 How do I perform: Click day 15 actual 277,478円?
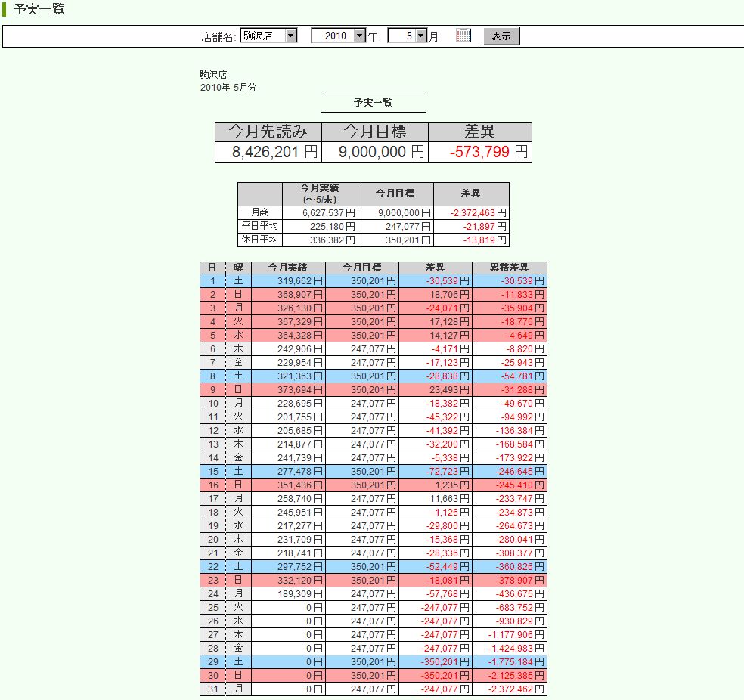[x=289, y=472]
